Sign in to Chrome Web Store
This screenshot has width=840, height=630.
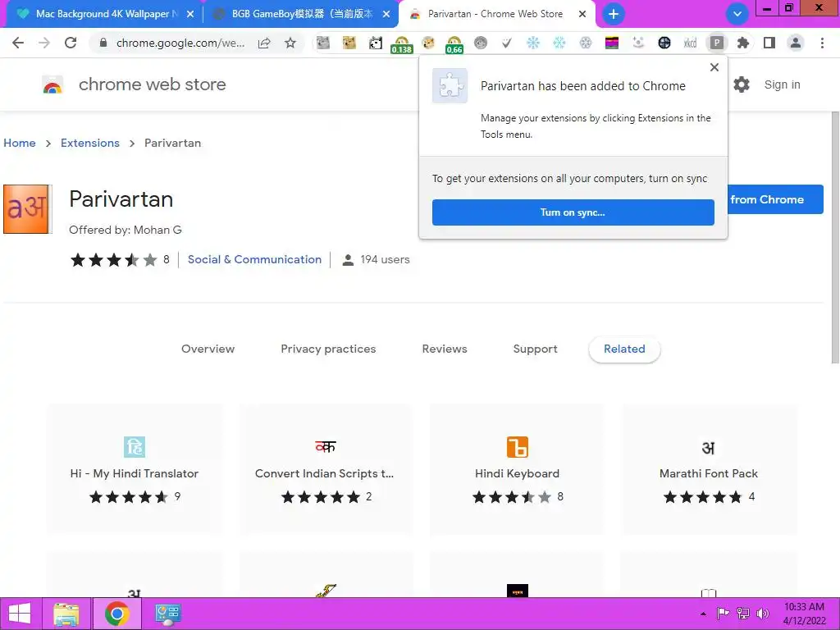pos(782,84)
